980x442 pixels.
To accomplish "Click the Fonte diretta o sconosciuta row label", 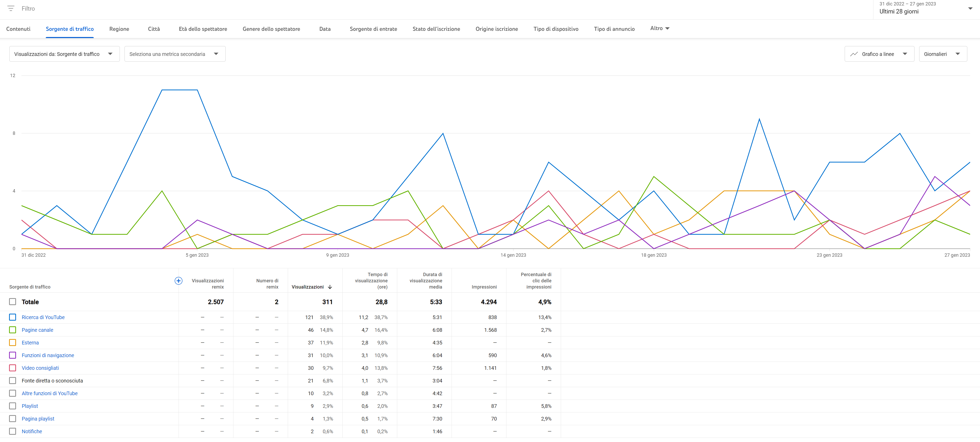I will [x=52, y=381].
